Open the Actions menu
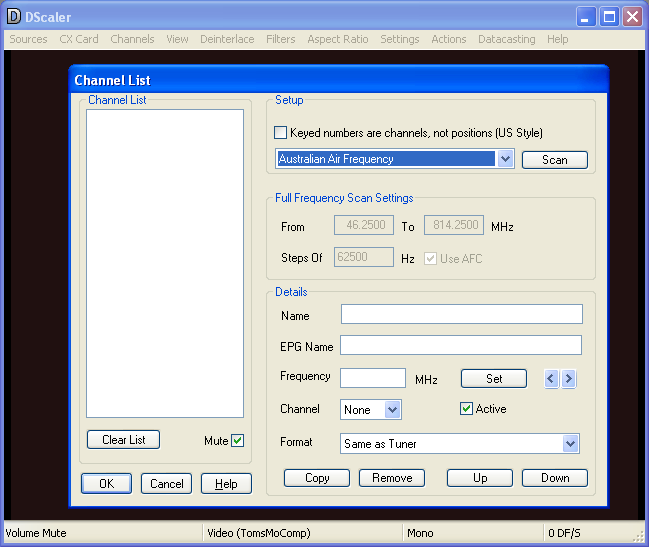This screenshot has height=547, width=649. coord(449,39)
